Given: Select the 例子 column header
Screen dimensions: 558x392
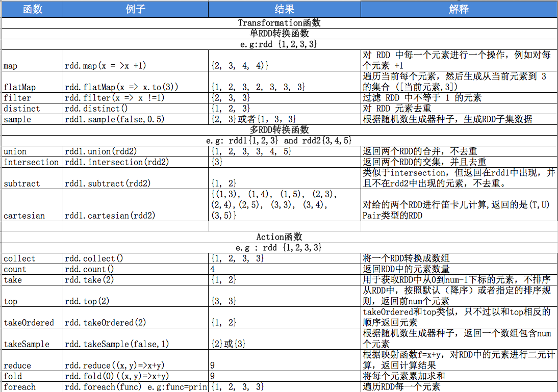Looking at the screenshot, I should [x=135, y=9].
